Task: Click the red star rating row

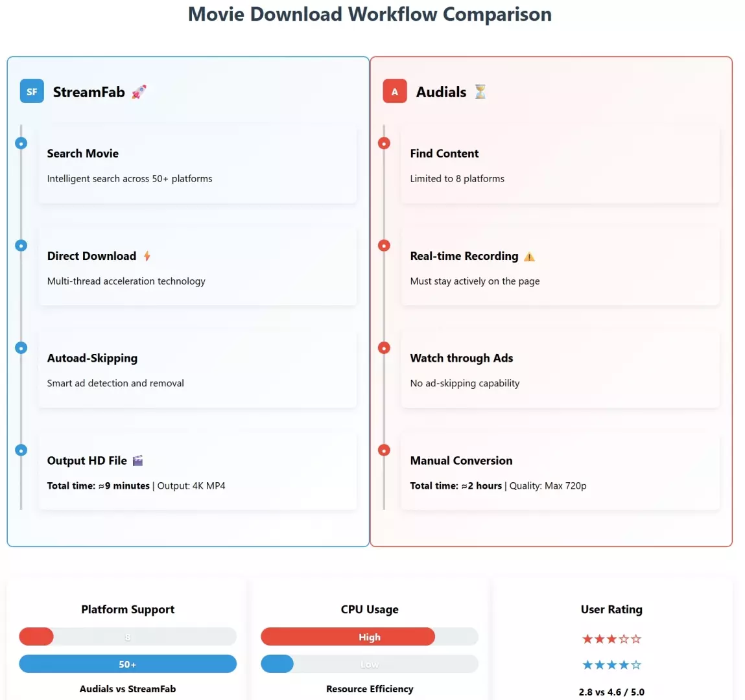Action: (x=611, y=639)
